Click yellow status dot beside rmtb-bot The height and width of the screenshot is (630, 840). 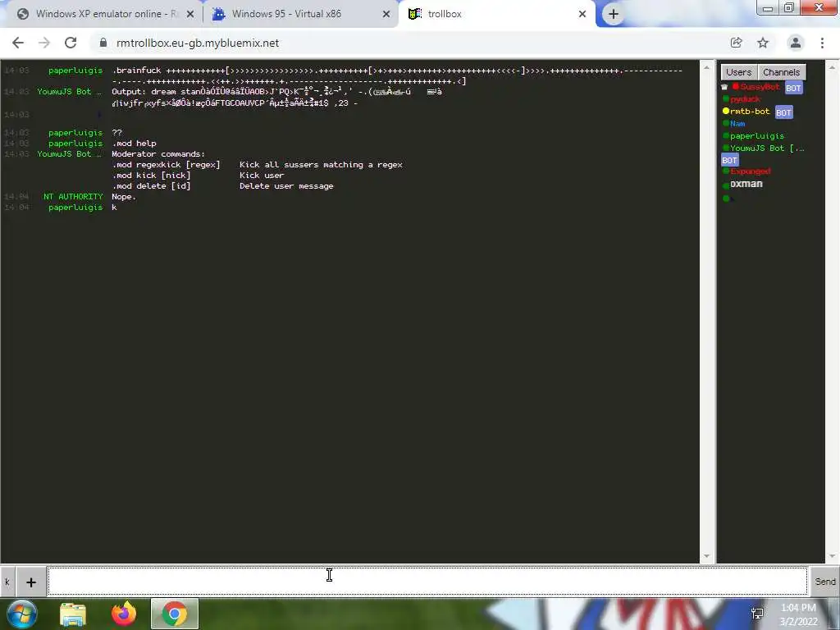[726, 111]
